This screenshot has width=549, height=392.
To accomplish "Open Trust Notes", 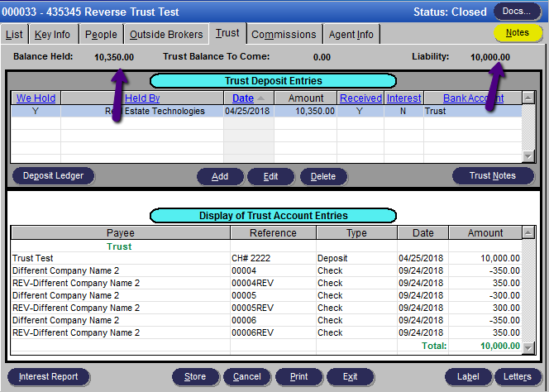I will (x=492, y=176).
